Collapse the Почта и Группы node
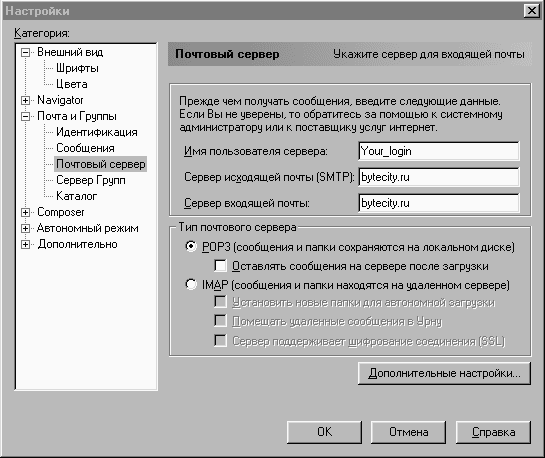Screen dimensions: 545x458 coord(25,116)
